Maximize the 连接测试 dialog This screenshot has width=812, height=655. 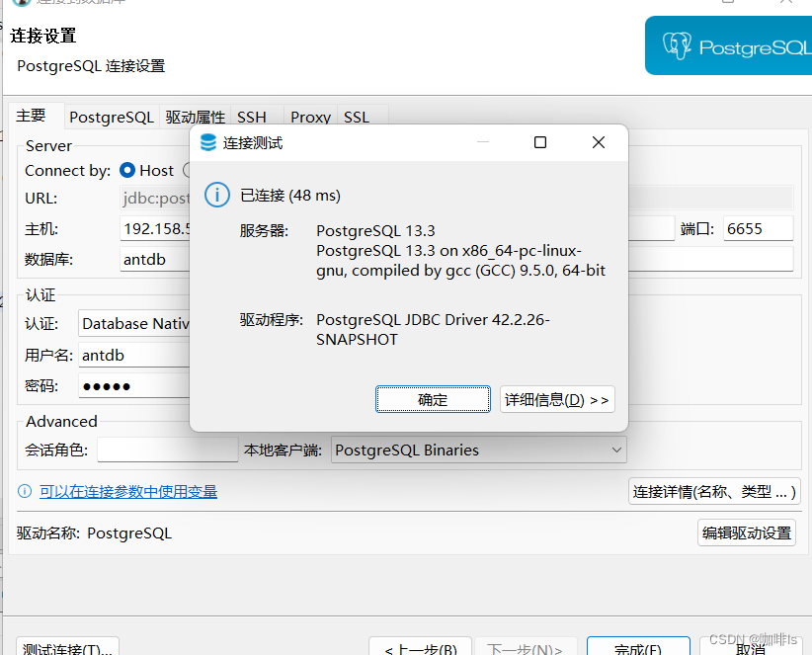[x=540, y=142]
